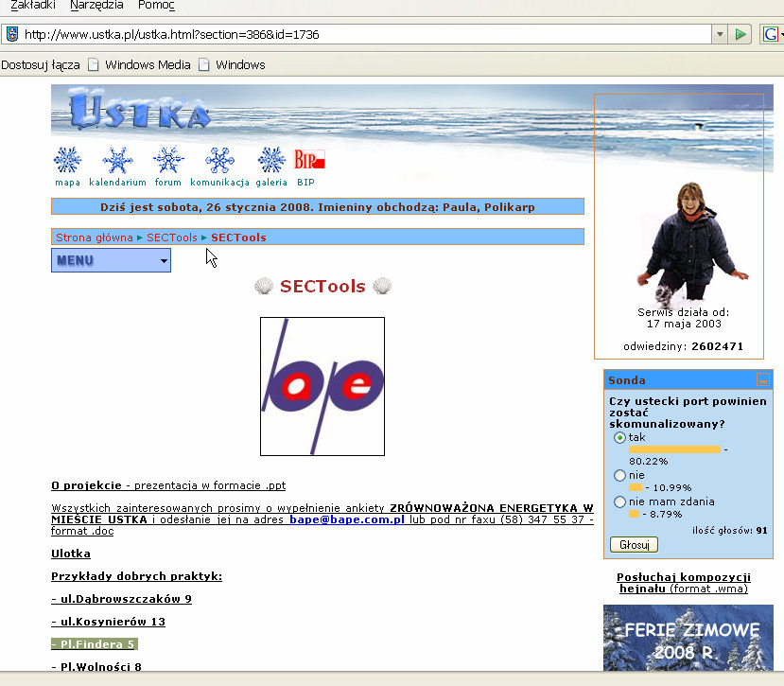784x686 pixels.
Task: Click the bape logo image
Action: pos(322,386)
